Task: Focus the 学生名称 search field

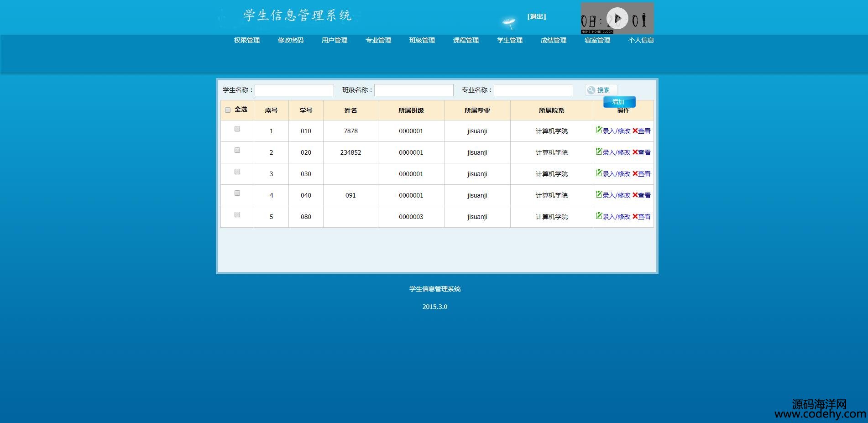Action: pyautogui.click(x=294, y=90)
